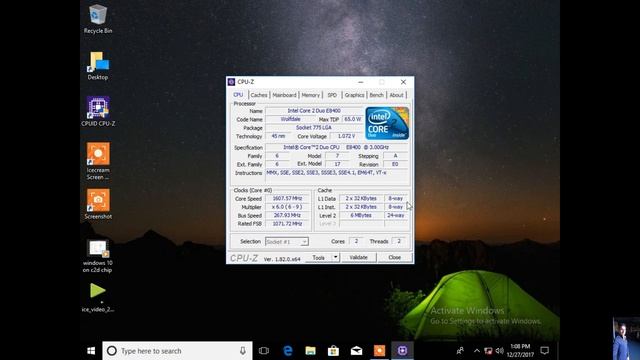The width and height of the screenshot is (640, 360).
Task: Launch Microsoft Edge from the taskbar
Action: (x=288, y=351)
